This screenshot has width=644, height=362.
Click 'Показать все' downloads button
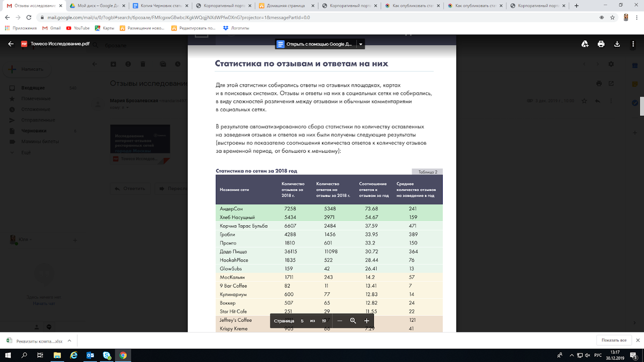[614, 341]
